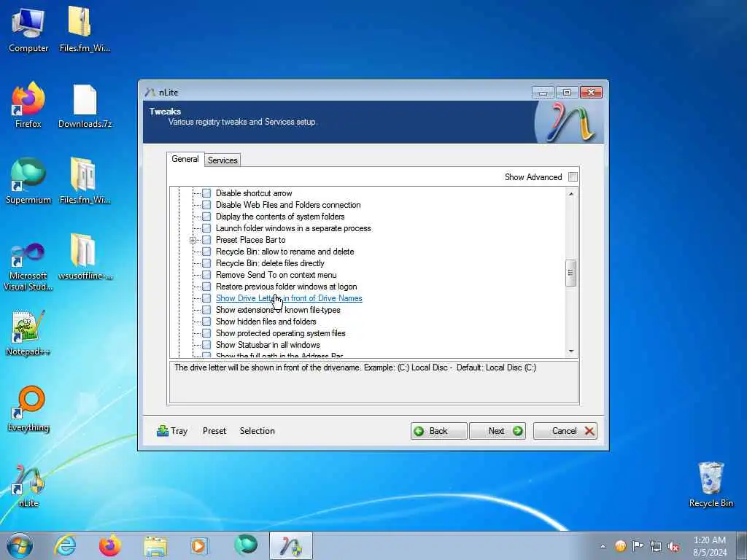
Task: Click the scroll down arrow in tweaks list
Action: tap(570, 351)
